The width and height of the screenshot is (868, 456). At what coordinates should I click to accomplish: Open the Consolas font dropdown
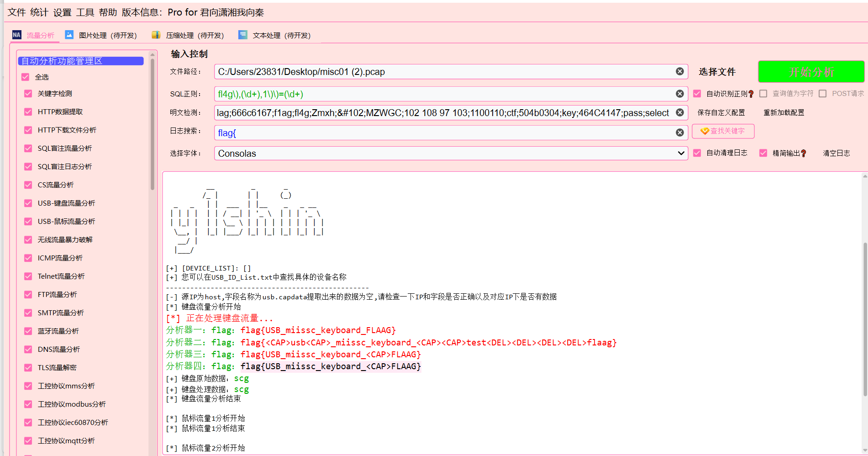click(451, 153)
